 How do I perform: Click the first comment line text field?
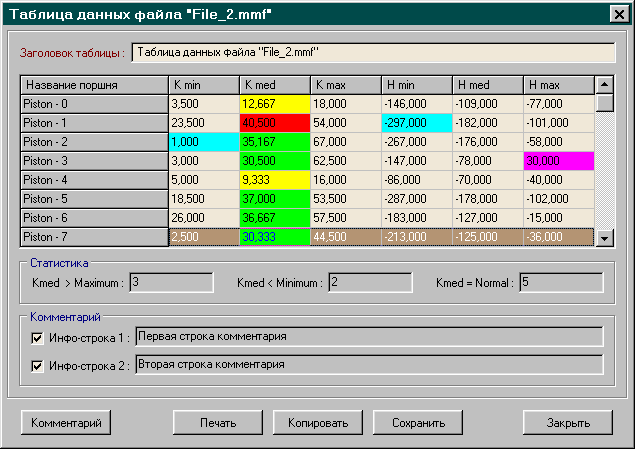point(369,337)
